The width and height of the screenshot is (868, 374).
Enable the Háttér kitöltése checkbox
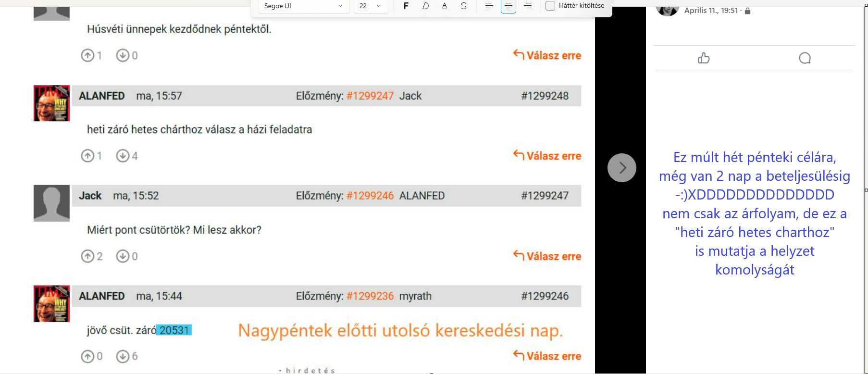(x=550, y=6)
